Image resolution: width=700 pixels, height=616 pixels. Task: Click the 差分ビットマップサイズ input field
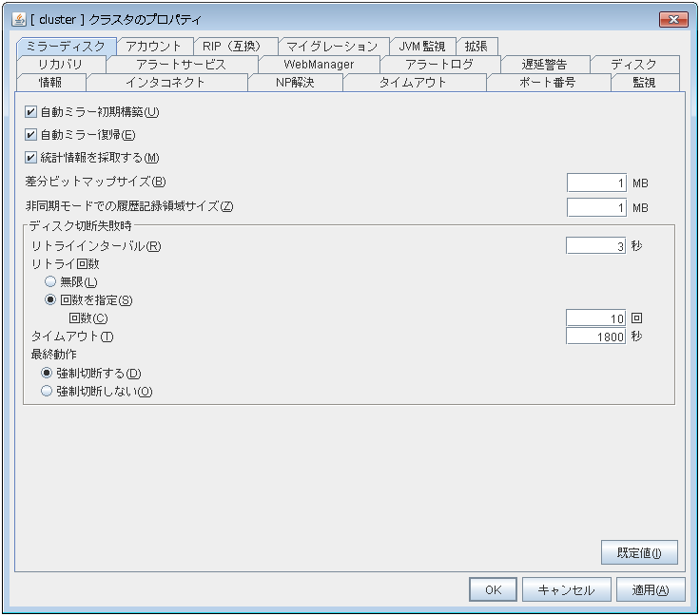tap(596, 183)
